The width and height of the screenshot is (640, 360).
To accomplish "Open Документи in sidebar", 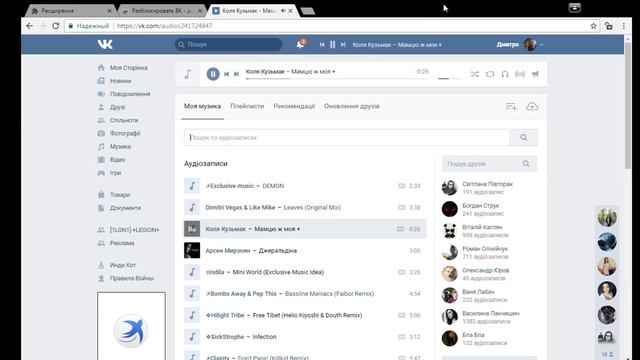I will (119, 208).
